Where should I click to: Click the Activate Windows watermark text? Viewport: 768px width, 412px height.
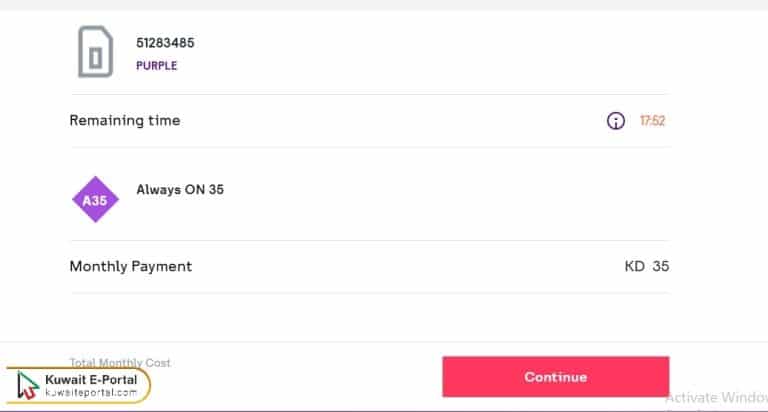(x=716, y=397)
